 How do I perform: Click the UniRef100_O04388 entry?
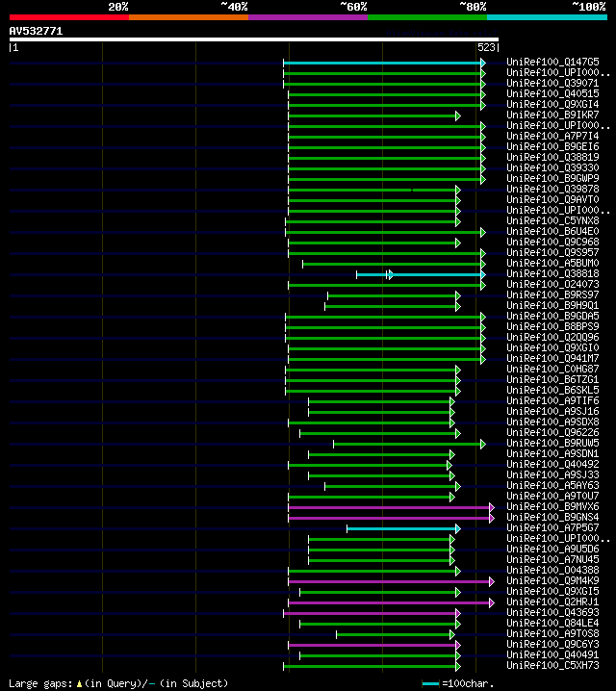point(552,570)
